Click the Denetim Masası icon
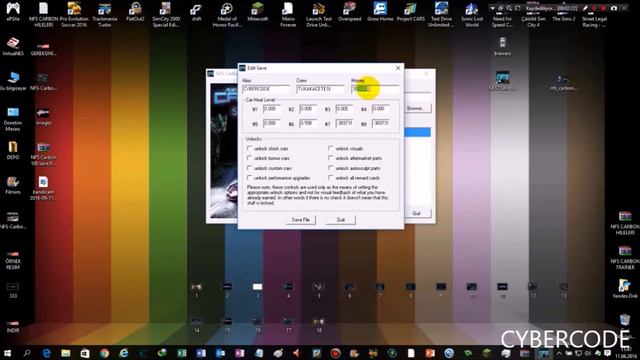This screenshot has width=640, height=360. click(13, 119)
